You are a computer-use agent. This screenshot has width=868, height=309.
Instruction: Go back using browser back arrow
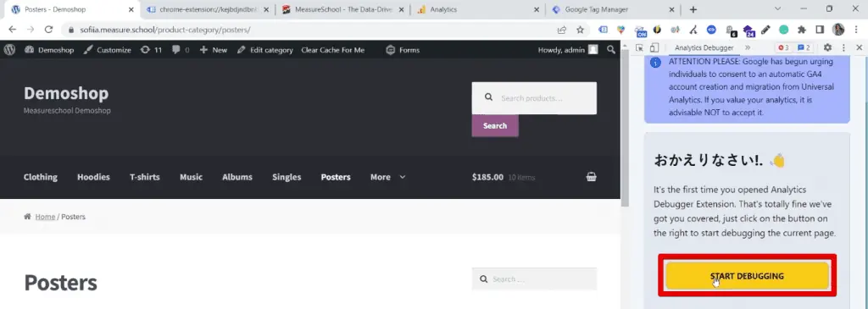point(12,30)
